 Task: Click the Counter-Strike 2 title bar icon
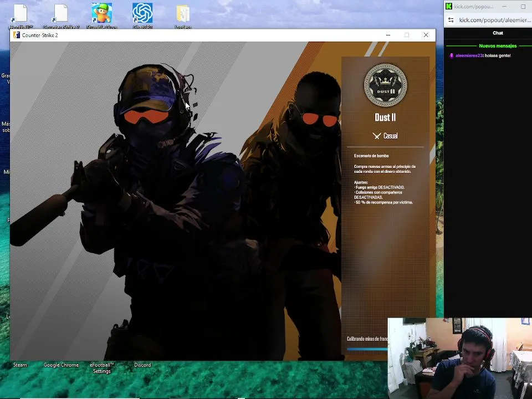coord(16,35)
